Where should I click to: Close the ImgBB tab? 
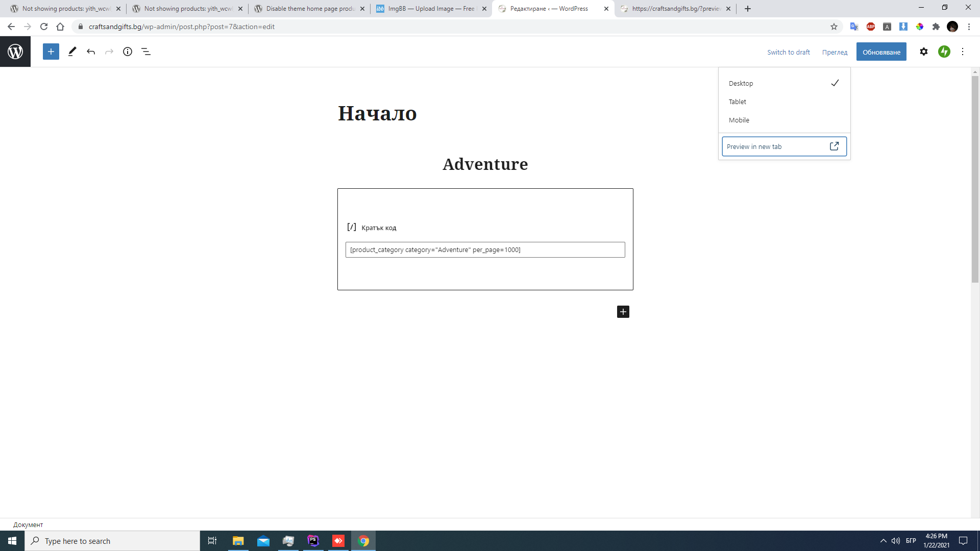[484, 9]
